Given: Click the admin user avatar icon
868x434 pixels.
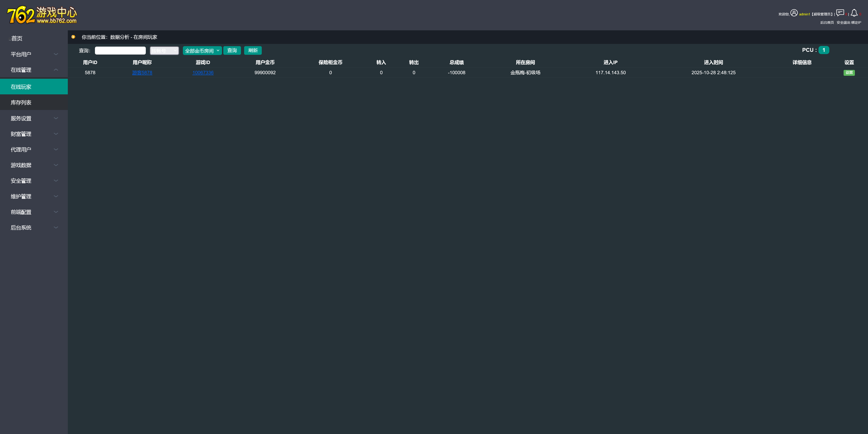Looking at the screenshot, I should [x=794, y=13].
